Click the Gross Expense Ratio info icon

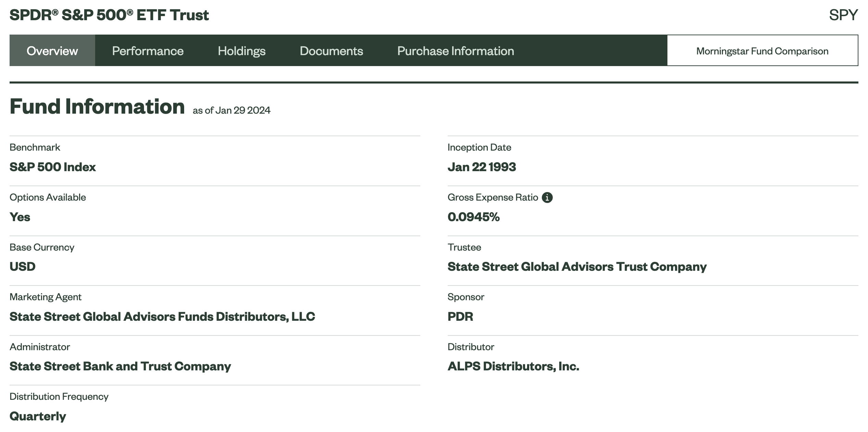(x=547, y=198)
